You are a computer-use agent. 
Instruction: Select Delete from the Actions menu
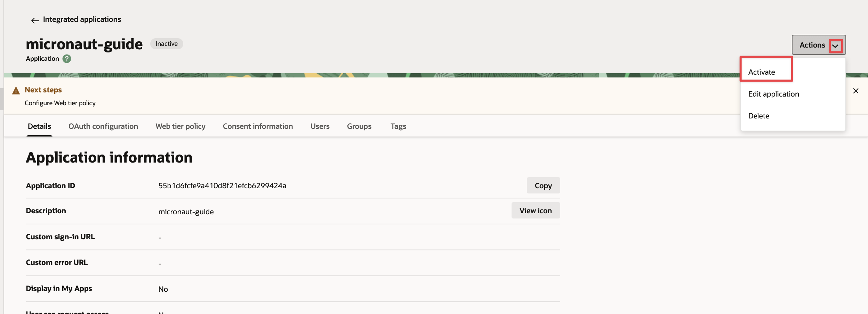tap(758, 116)
